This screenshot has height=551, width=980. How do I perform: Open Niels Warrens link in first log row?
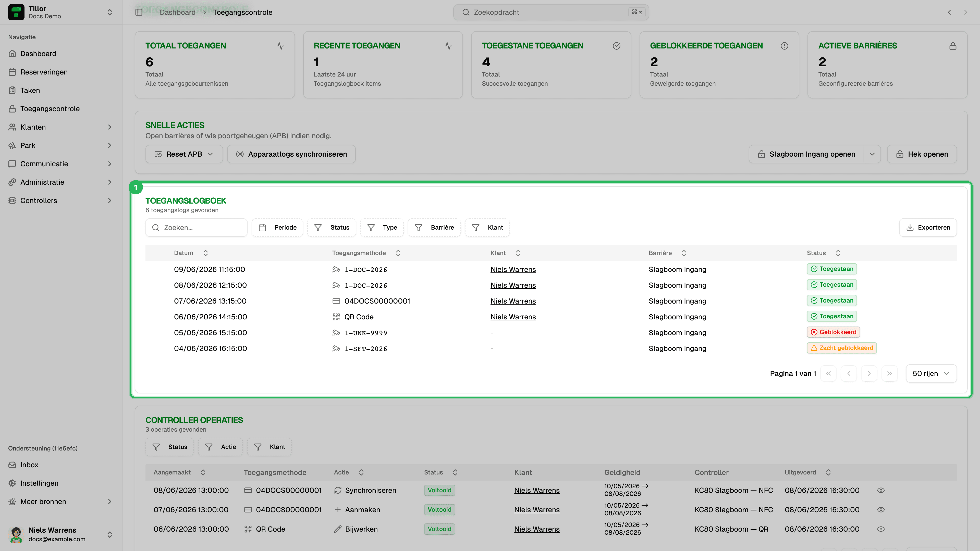[x=513, y=269]
